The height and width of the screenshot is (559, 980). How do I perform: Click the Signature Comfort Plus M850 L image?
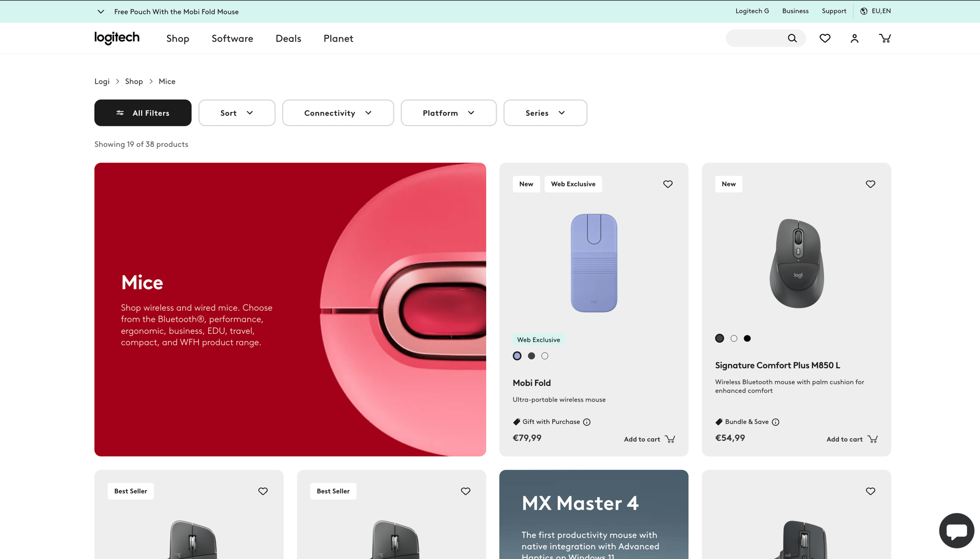796,263
